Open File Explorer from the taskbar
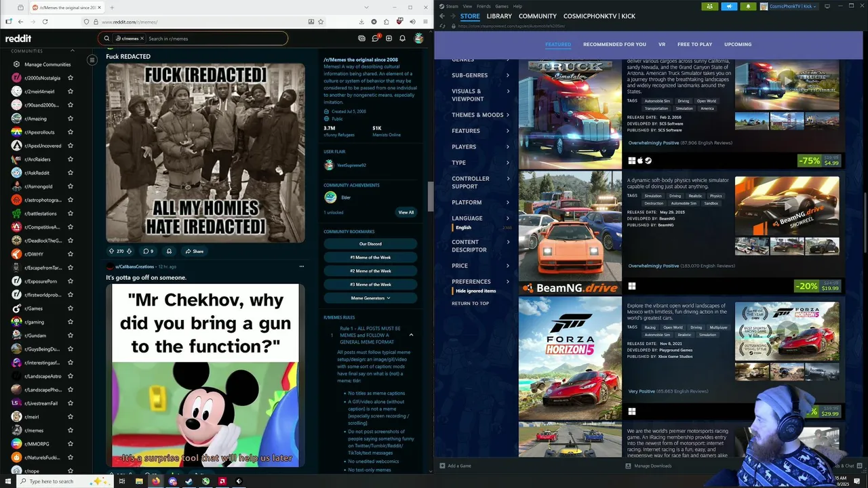The height and width of the screenshot is (488, 868). click(x=139, y=481)
